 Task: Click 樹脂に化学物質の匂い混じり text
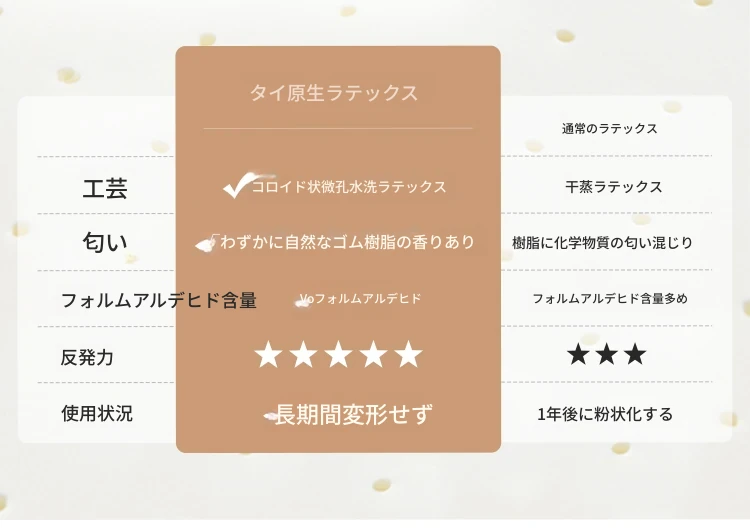click(602, 243)
